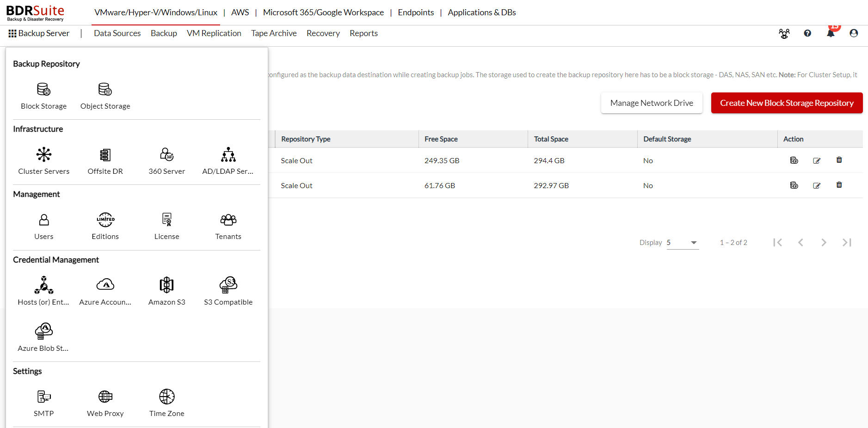Screen dimensions: 868x428
Task: Click the 61.76 GB free space cell
Action: (x=440, y=185)
